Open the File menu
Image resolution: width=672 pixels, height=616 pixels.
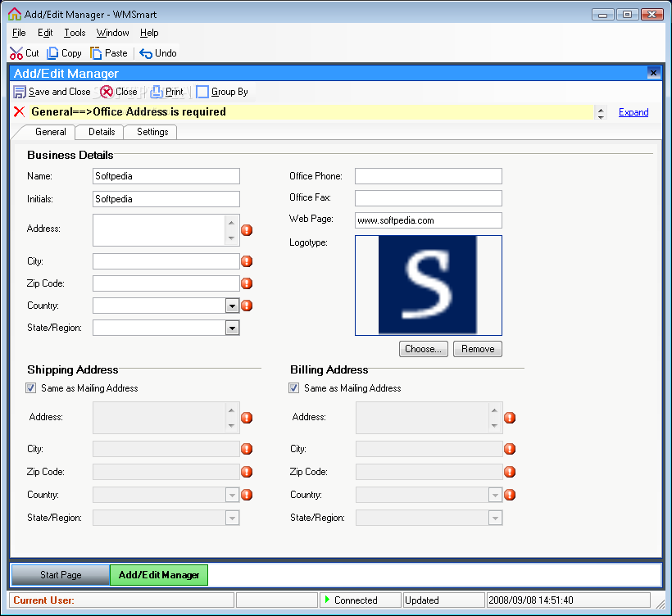pyautogui.click(x=19, y=33)
